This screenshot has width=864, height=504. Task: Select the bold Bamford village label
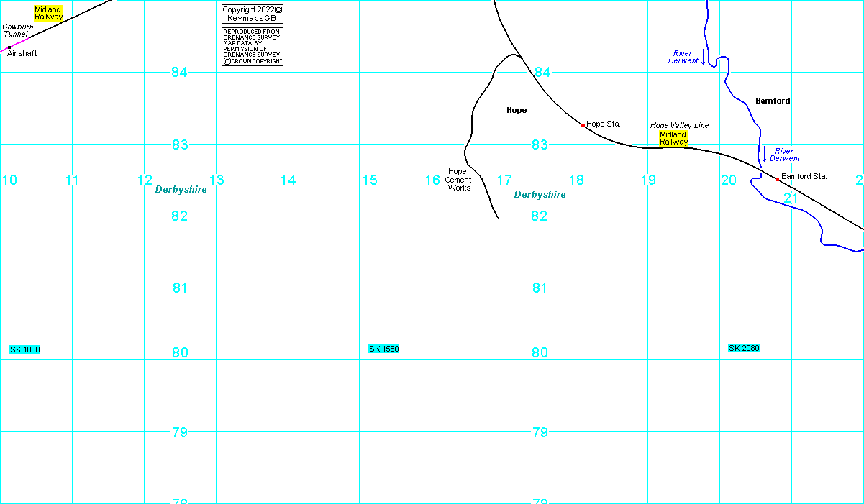click(x=773, y=101)
